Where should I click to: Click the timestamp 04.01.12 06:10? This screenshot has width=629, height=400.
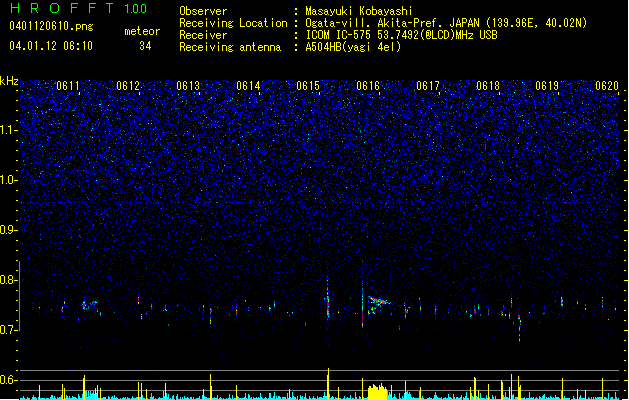tap(51, 46)
